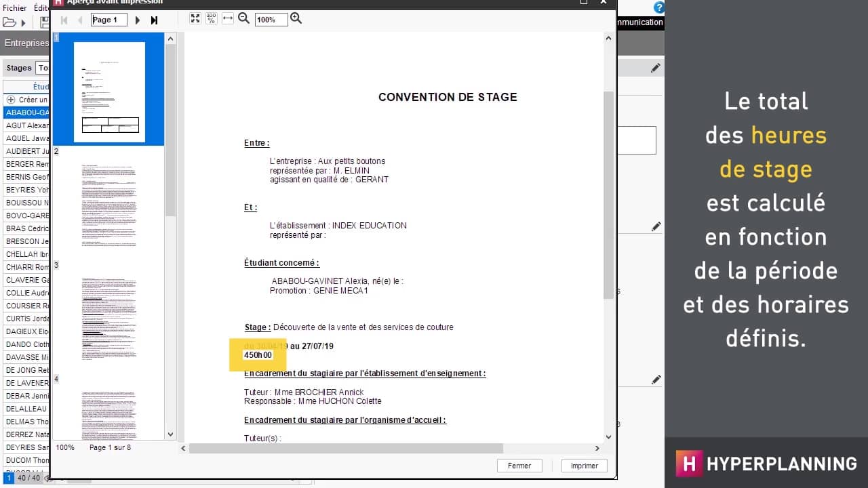This screenshot has height=488, width=868.
Task: Click thumbnail panel scroll up arrow
Action: coord(170,38)
